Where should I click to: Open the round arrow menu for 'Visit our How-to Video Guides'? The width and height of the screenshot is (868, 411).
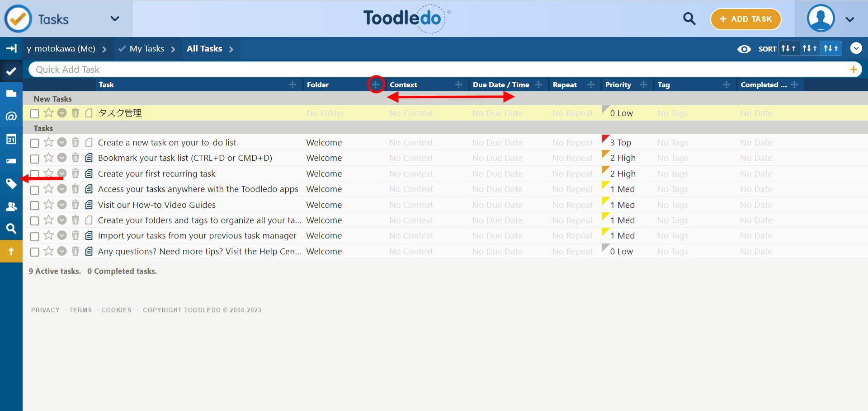tap(62, 205)
